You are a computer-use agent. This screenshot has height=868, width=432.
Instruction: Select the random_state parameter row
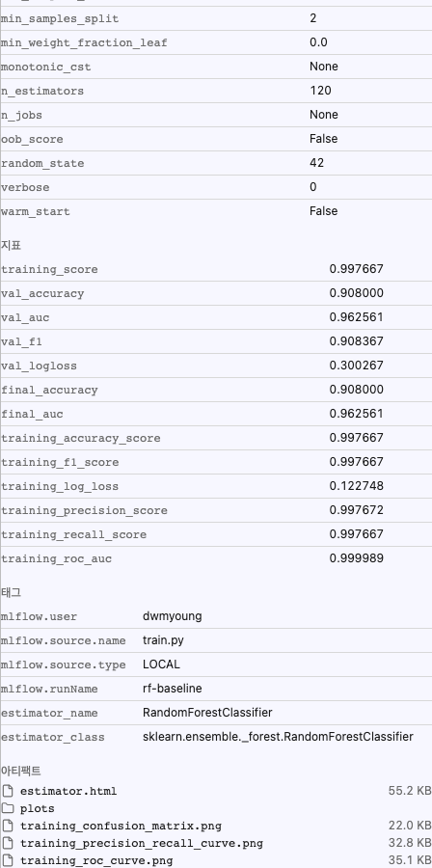216,163
